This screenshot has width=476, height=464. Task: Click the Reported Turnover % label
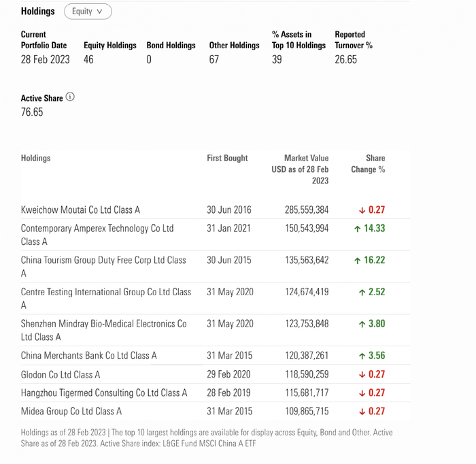[354, 39]
